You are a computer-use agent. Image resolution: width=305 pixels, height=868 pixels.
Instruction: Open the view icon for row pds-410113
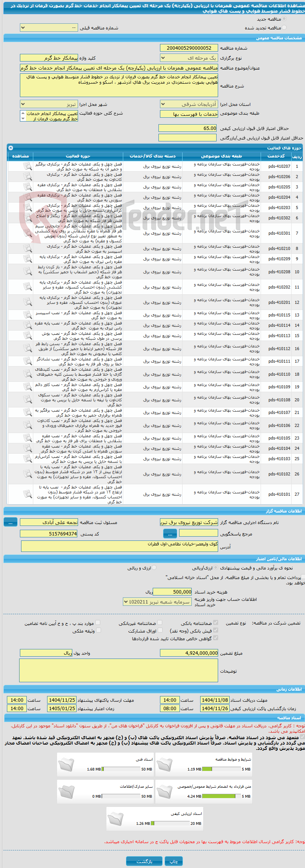coord(27,336)
